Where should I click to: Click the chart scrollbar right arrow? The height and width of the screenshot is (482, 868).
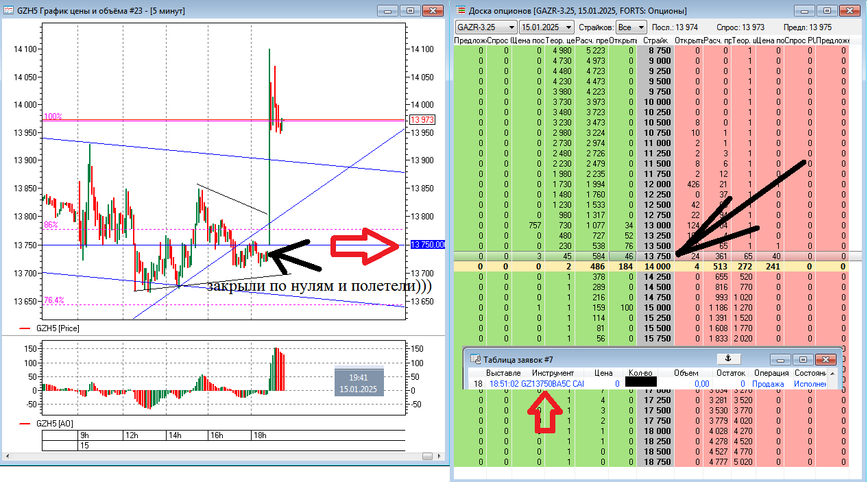[x=437, y=456]
